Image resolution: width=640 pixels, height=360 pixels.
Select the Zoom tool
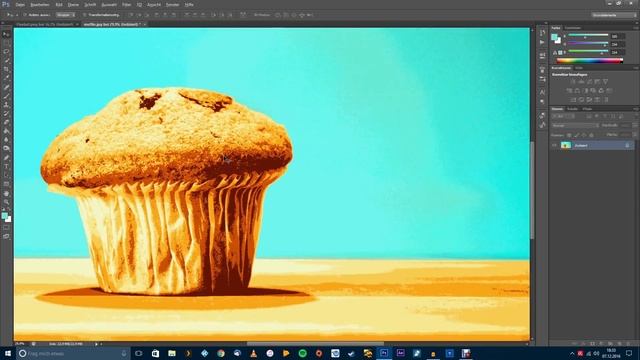pos(7,202)
